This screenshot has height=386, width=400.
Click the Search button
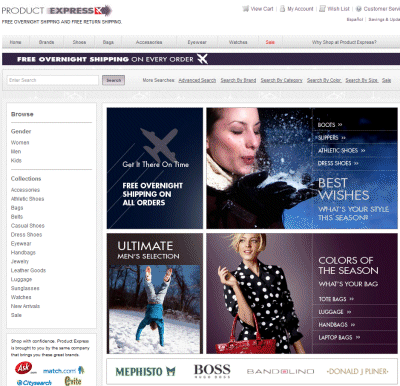click(113, 80)
